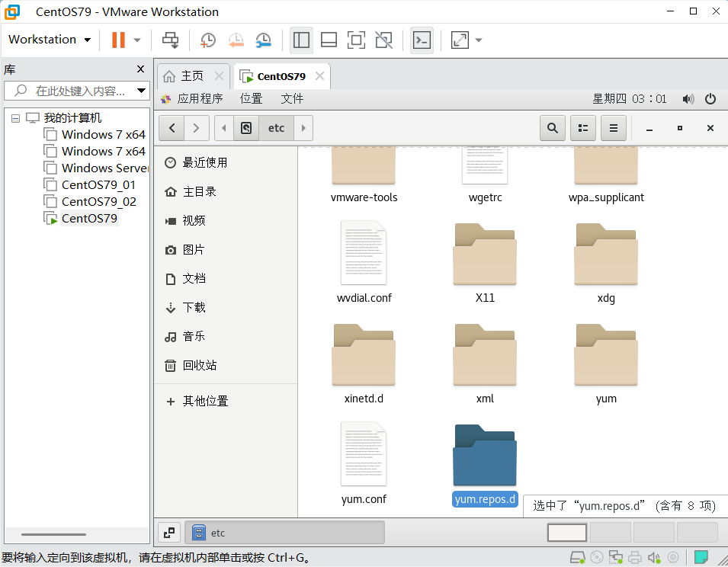Open 最近使用 in the sidebar
The image size is (728, 567).
click(x=226, y=162)
